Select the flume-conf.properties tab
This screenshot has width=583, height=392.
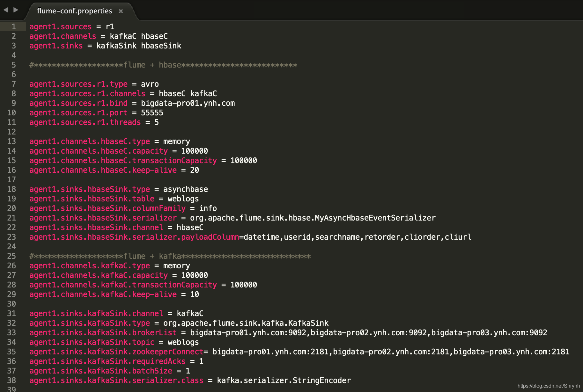tap(74, 11)
